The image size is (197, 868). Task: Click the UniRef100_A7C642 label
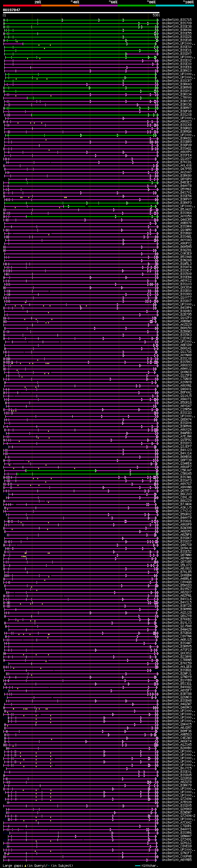tap(177, 822)
